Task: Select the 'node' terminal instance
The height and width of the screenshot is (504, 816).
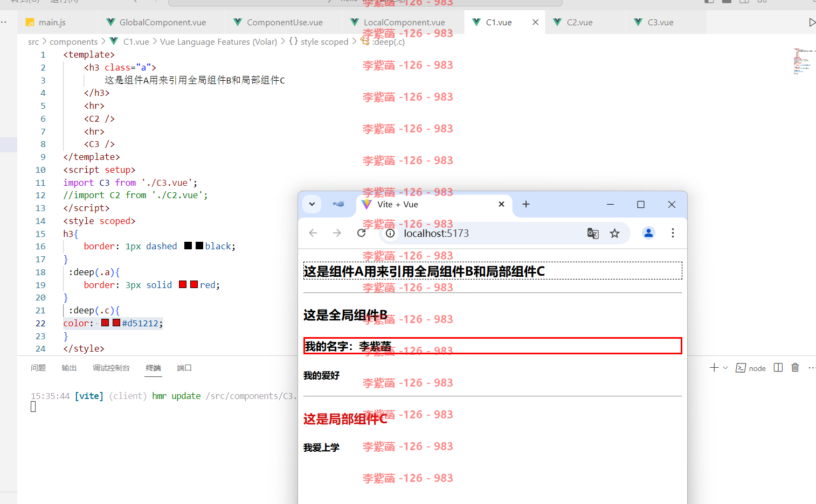Action: pos(751,368)
